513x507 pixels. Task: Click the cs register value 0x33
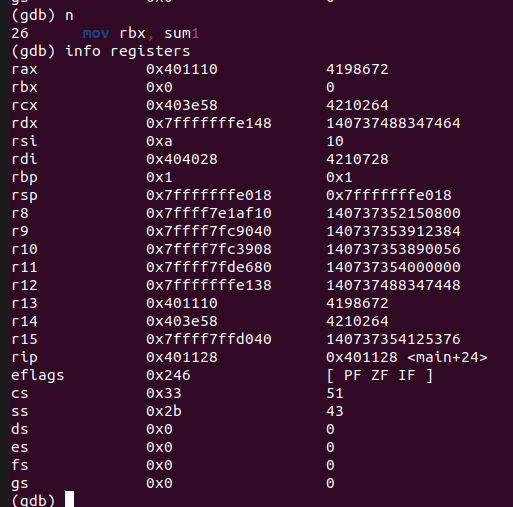pyautogui.click(x=164, y=393)
